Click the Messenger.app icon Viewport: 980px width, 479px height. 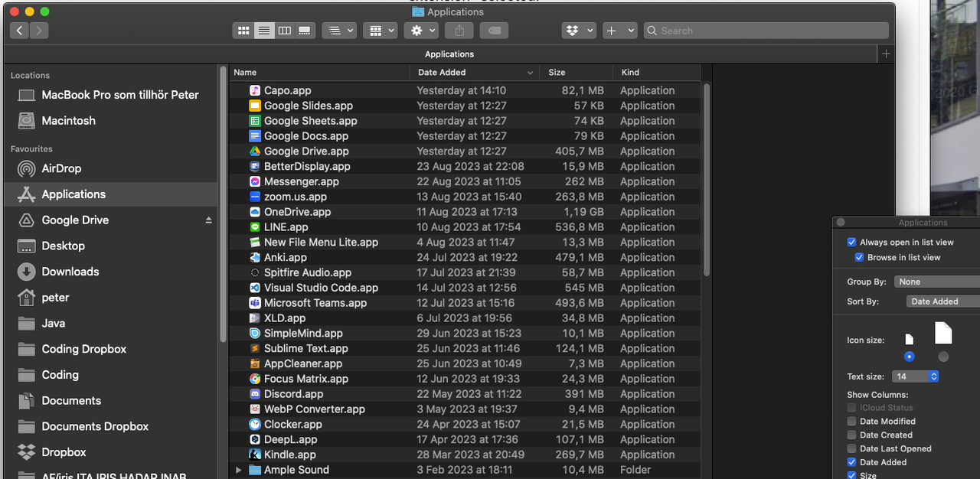(x=255, y=181)
